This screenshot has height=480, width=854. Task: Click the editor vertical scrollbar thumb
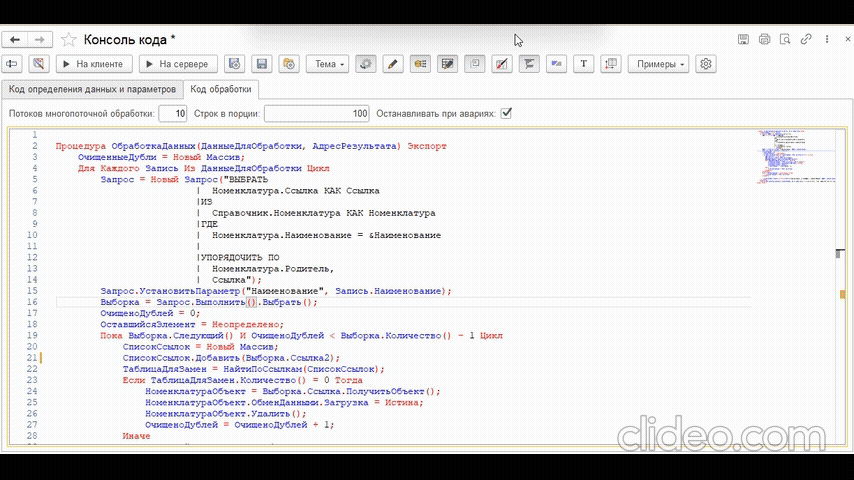click(839, 253)
